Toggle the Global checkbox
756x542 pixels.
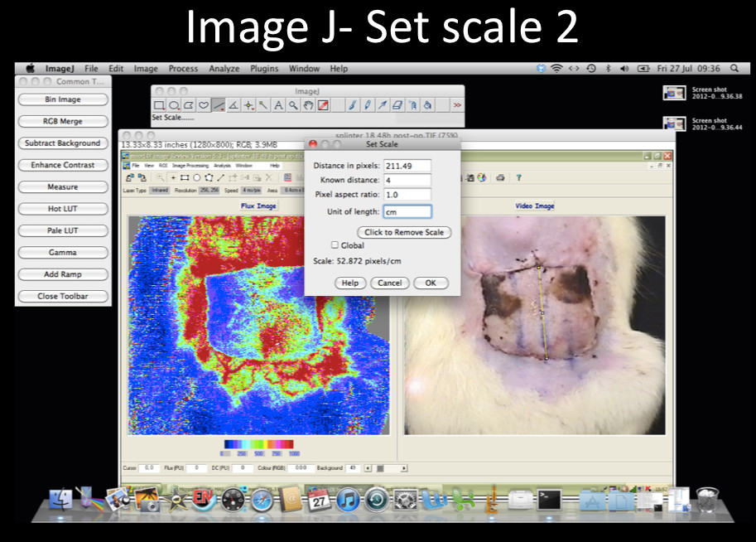335,245
